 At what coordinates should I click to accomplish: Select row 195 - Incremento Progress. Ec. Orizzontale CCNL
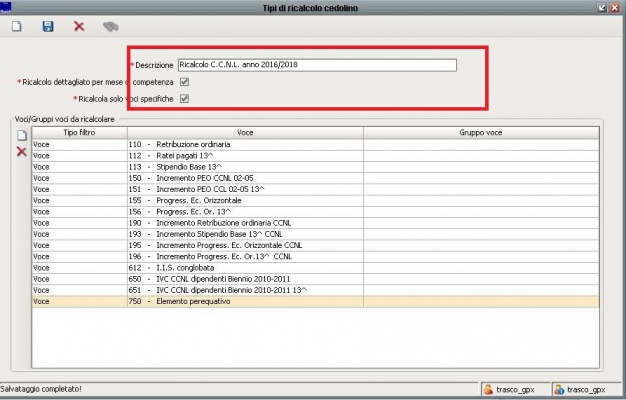(x=315, y=245)
